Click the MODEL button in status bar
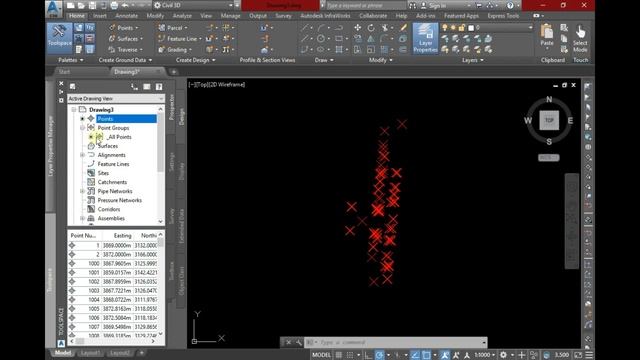This screenshot has height=360, width=640. (321, 355)
